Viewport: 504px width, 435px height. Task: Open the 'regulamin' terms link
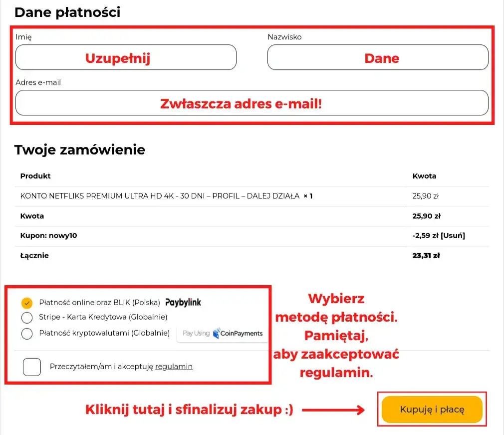click(174, 366)
